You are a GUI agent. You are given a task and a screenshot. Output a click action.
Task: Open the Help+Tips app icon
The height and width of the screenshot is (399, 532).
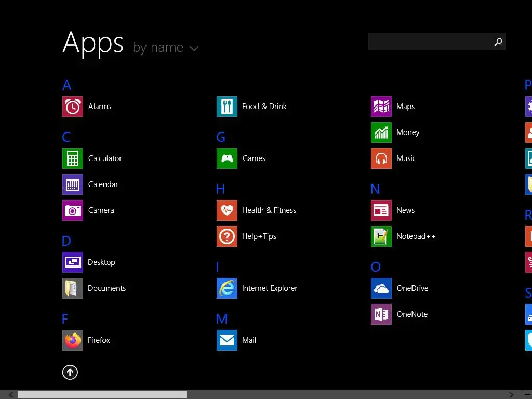[x=227, y=236]
